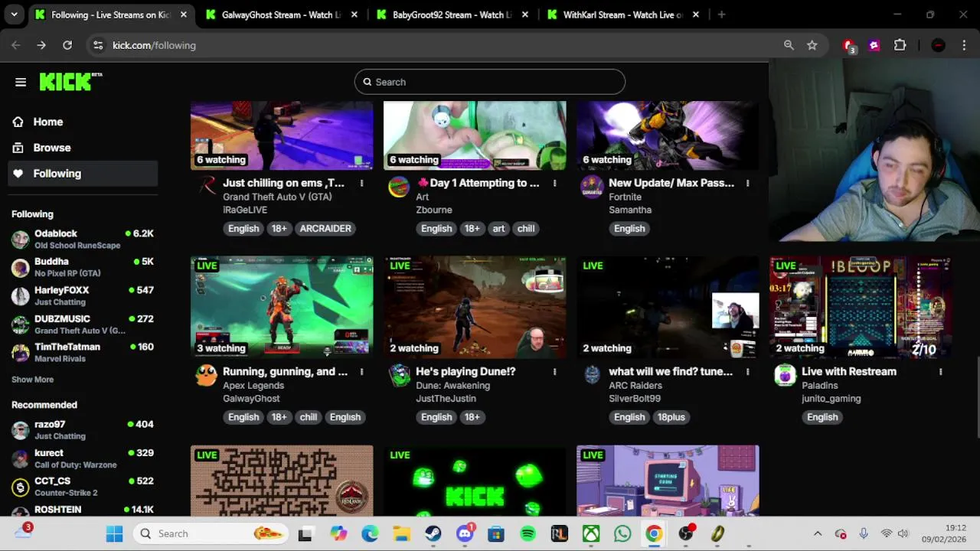Select the chill tag on GalwayGhost card
Screen dimensions: 980x551
tap(309, 417)
